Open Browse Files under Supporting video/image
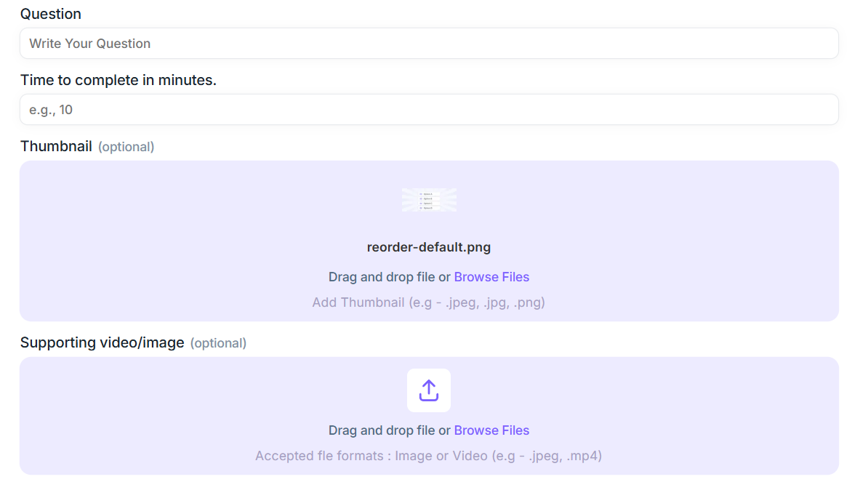This screenshot has height=482, width=868. point(491,430)
